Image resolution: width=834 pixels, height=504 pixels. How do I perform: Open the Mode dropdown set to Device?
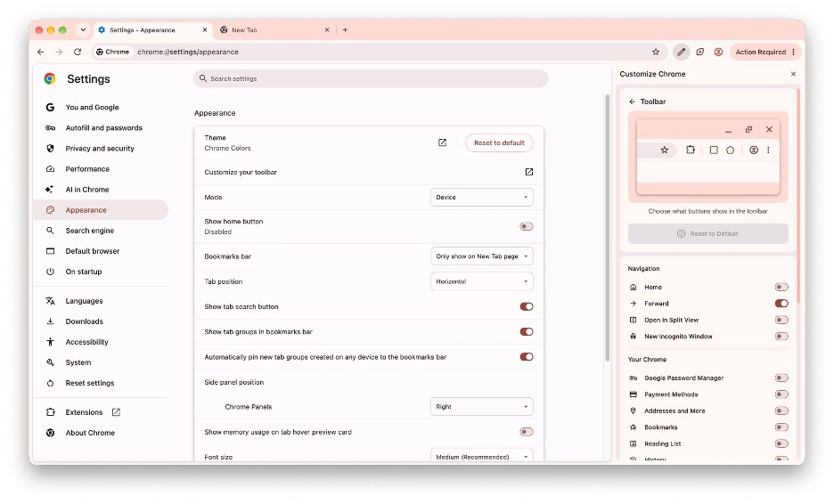point(481,198)
